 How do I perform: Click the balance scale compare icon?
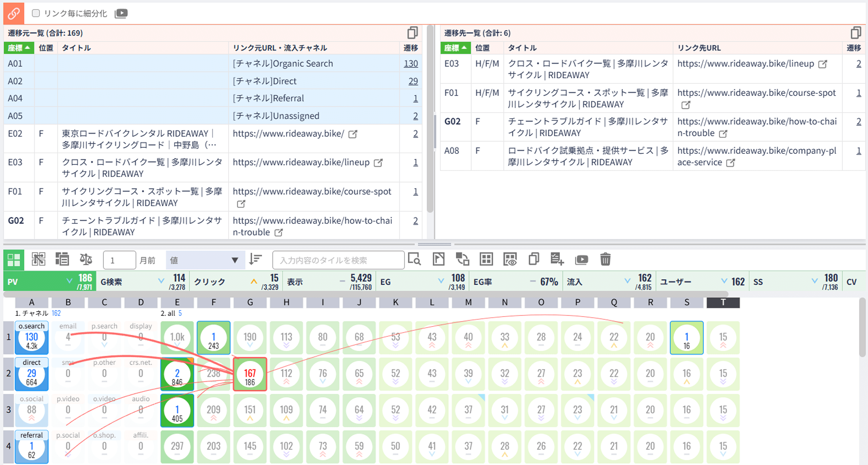click(x=86, y=260)
